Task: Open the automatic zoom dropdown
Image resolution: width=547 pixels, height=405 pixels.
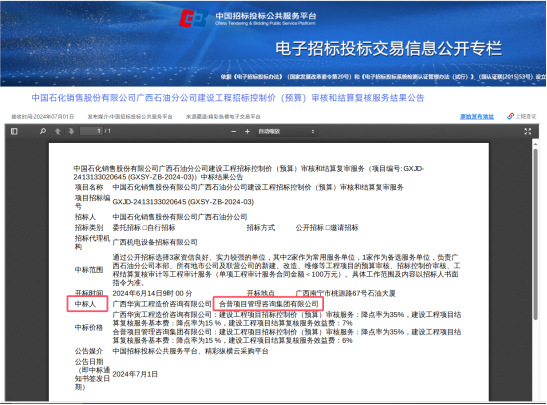Action: (286, 132)
